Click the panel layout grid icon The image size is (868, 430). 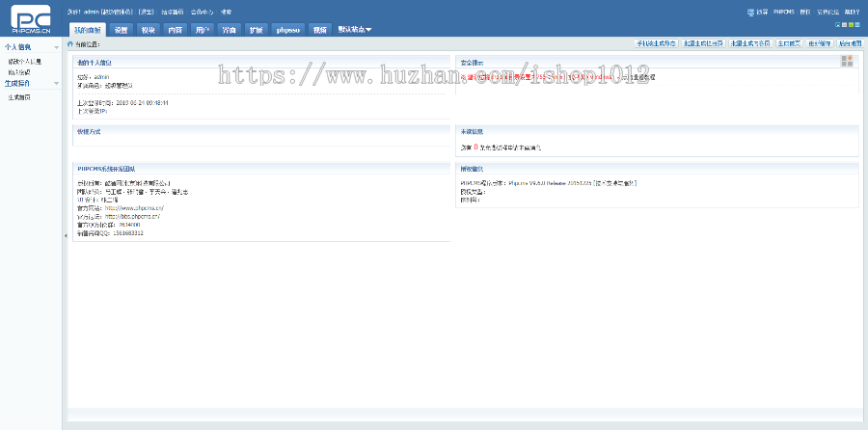[847, 61]
